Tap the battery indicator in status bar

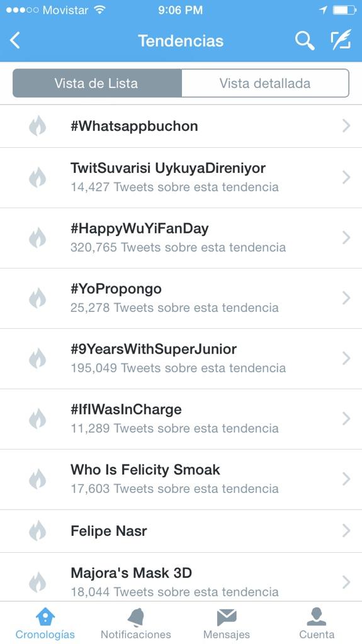pyautogui.click(x=345, y=10)
